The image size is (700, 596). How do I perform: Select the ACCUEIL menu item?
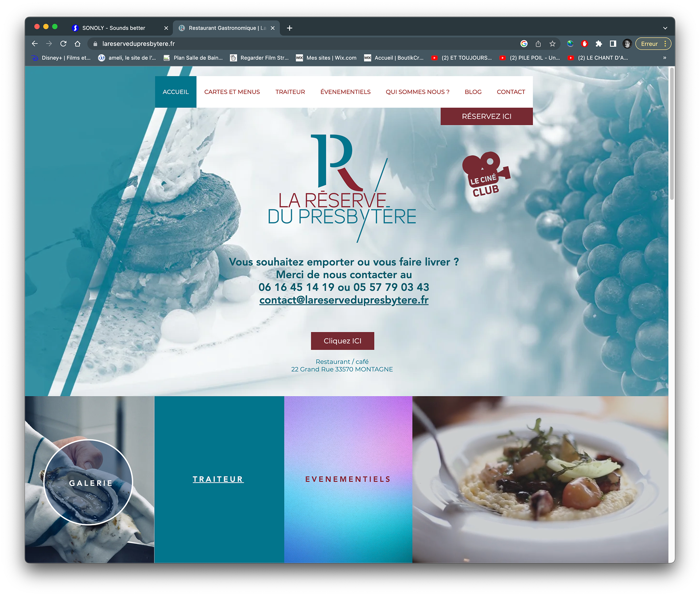176,92
